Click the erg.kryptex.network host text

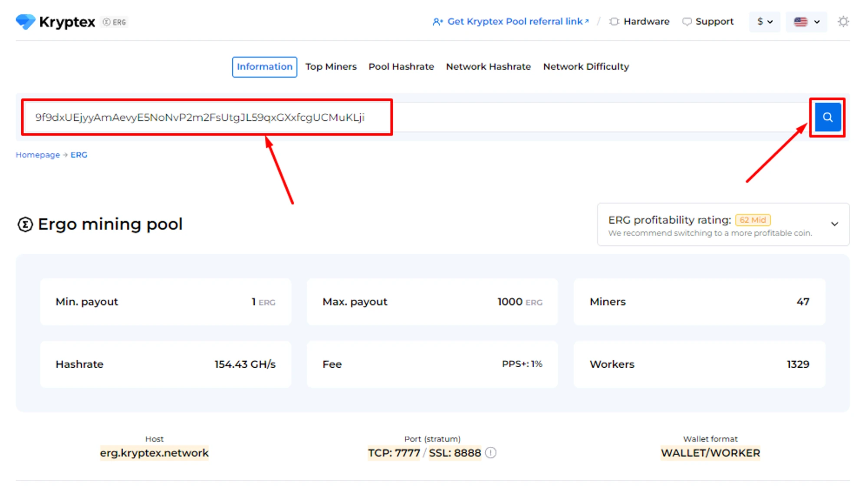click(154, 453)
